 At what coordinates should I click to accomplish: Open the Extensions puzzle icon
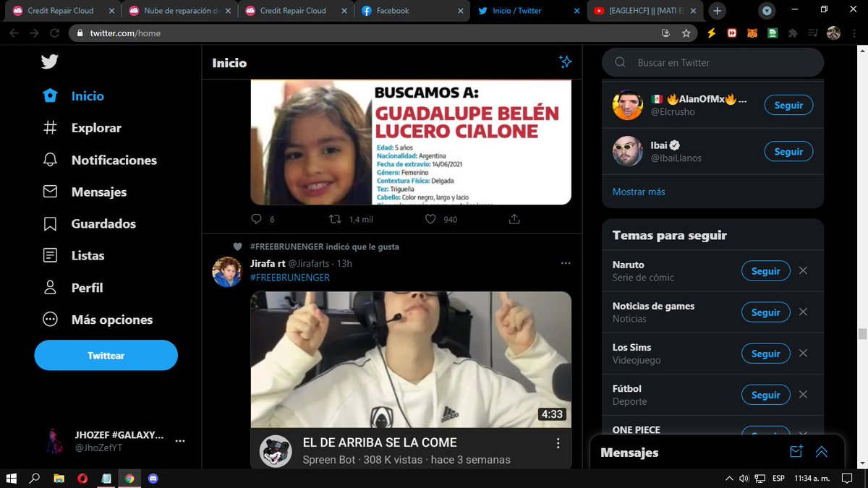793,33
